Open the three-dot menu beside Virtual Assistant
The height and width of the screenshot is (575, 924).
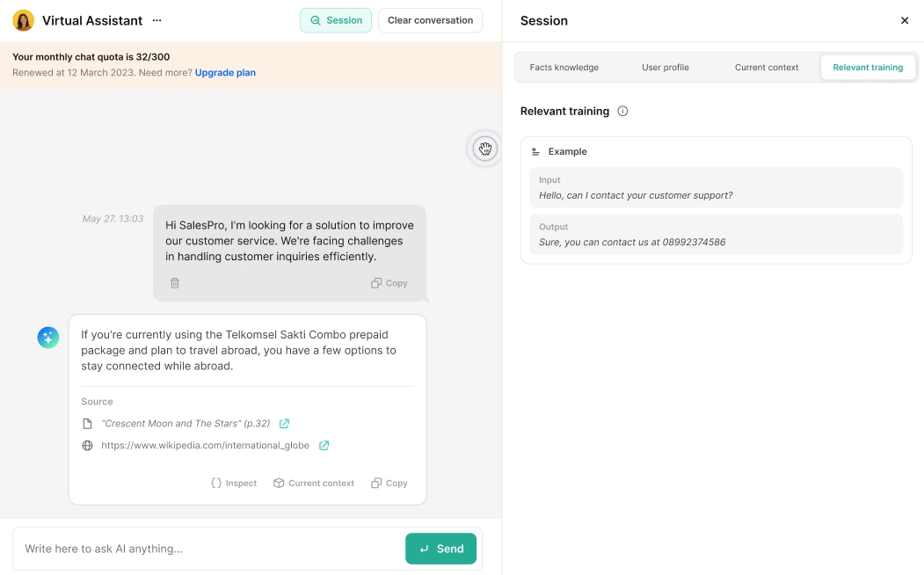pos(156,20)
